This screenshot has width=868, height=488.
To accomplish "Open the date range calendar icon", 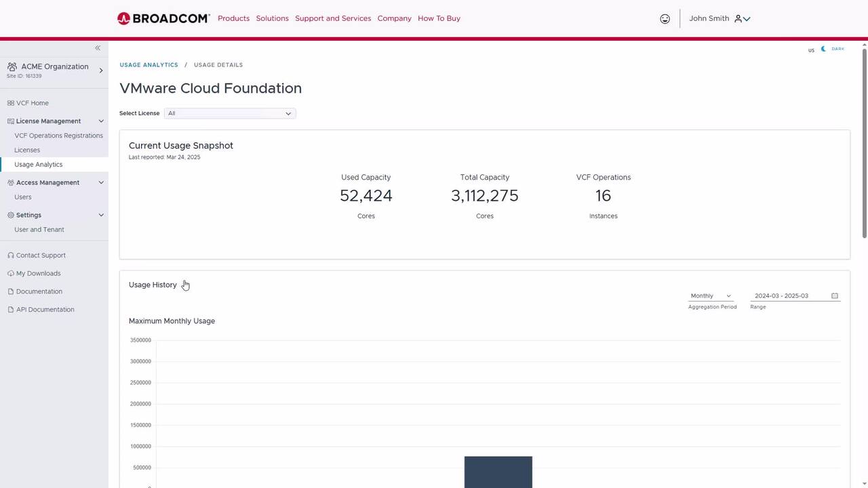I will click(835, 296).
